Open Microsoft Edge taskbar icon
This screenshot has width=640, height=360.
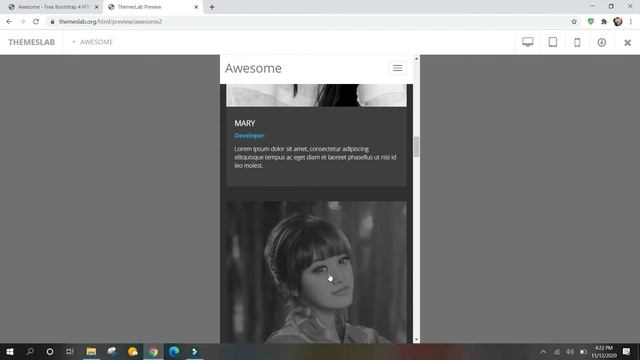(x=174, y=351)
